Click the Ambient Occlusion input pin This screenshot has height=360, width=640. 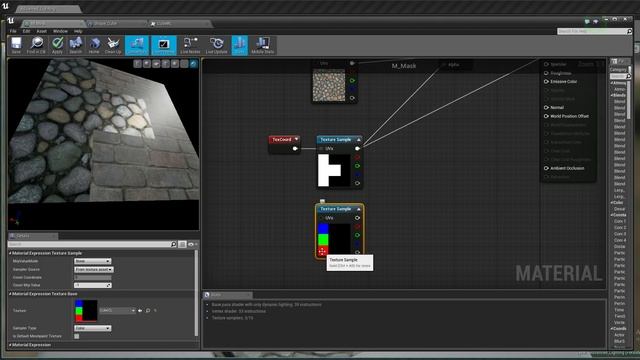[546, 168]
